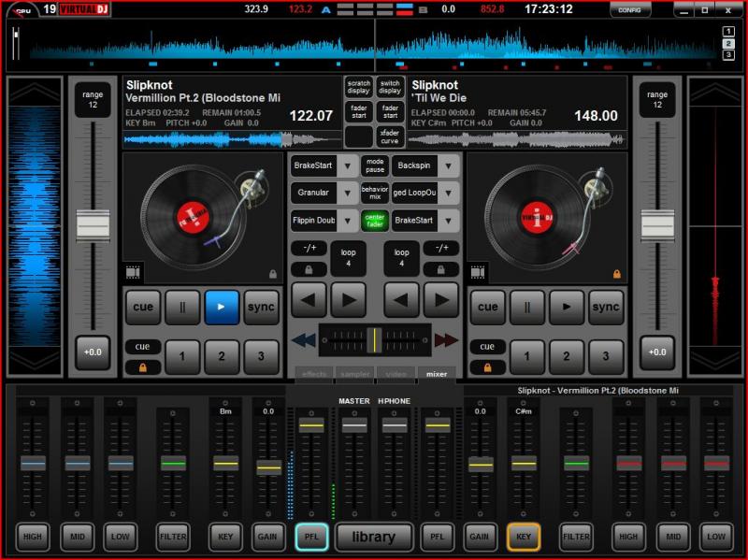Toggle the orange-highlighted KEY button

pos(524,537)
